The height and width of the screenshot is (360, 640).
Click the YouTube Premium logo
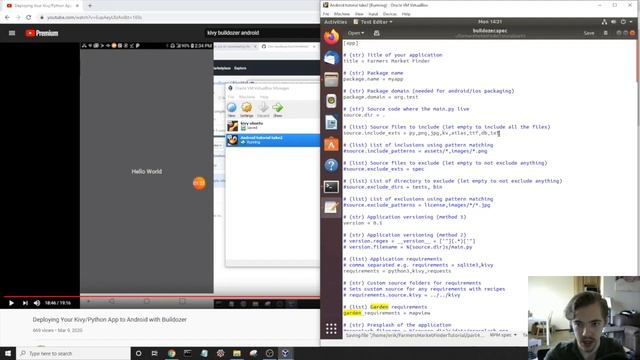(x=42, y=33)
